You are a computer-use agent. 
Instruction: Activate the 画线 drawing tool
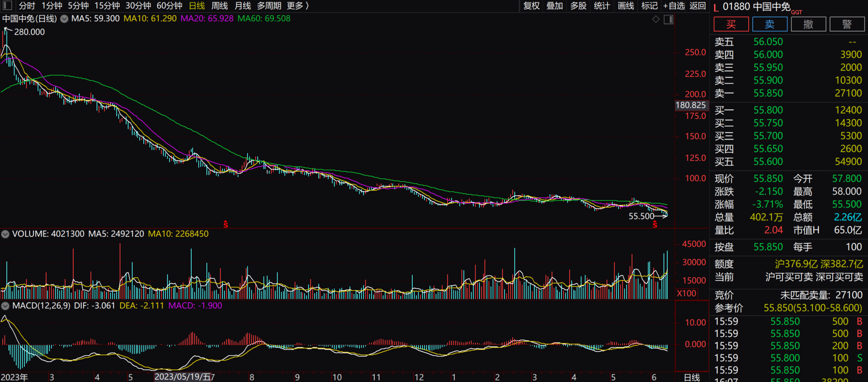click(x=626, y=6)
